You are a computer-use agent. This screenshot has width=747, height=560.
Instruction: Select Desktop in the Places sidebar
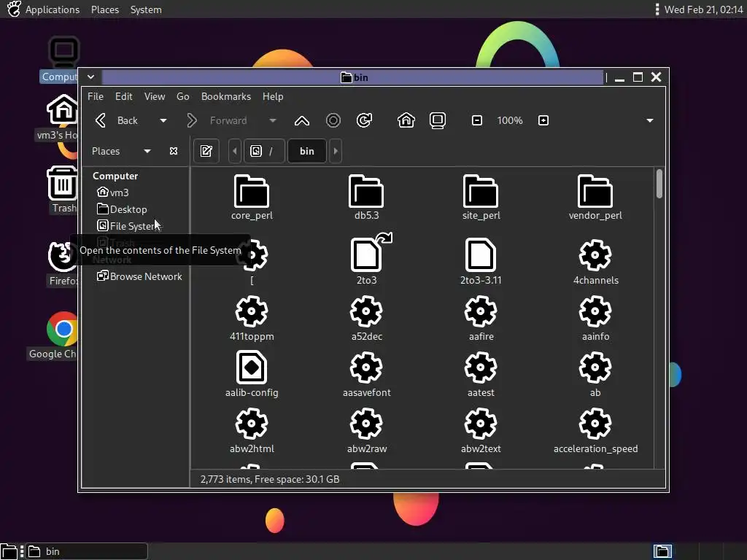click(122, 209)
